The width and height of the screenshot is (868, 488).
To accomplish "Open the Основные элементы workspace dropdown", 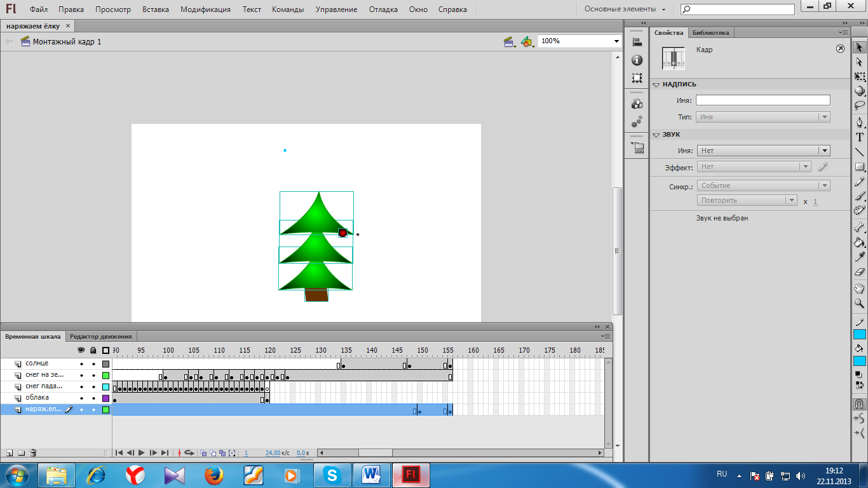I will tap(625, 10).
